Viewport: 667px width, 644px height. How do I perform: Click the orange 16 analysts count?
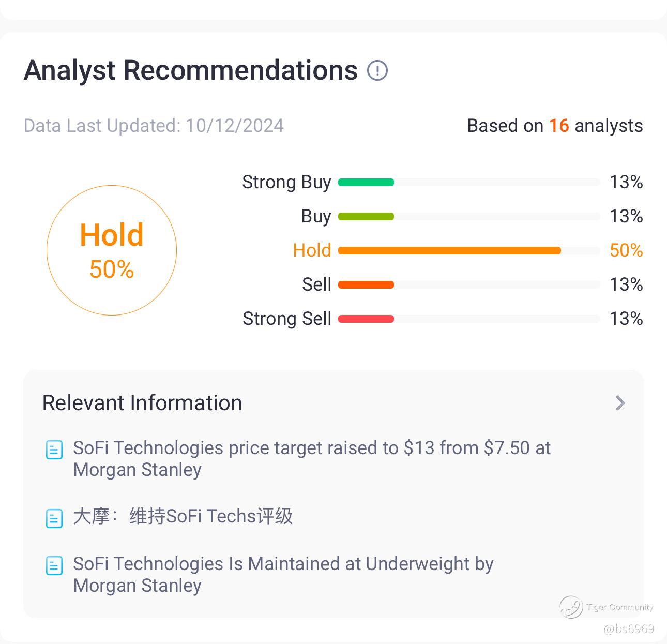[x=558, y=126]
